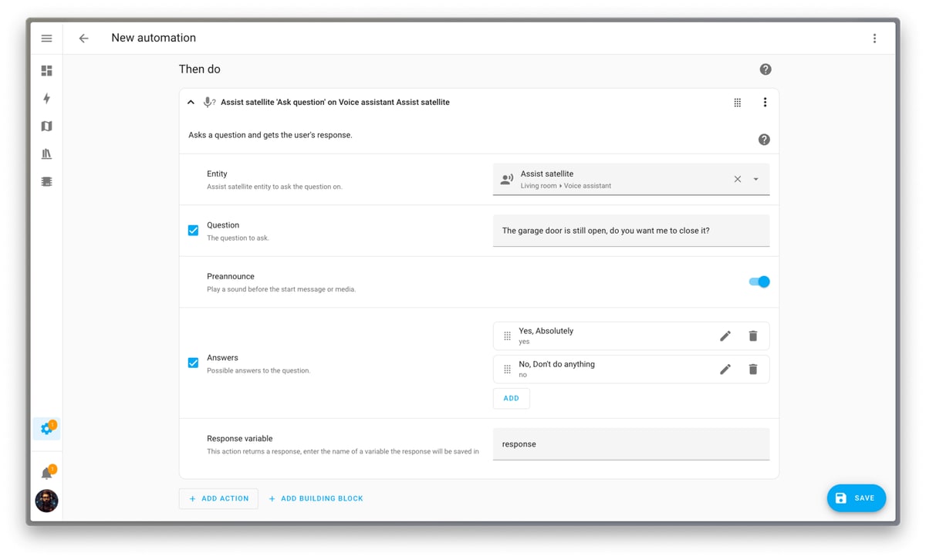The width and height of the screenshot is (926, 560).
Task: Click the Add Building Block button
Action: 316,498
